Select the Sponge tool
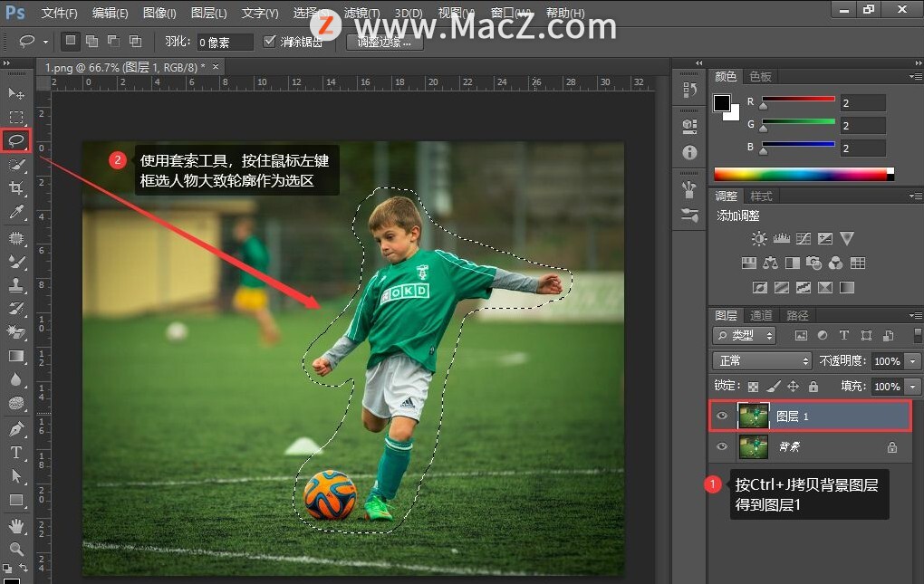The image size is (924, 584). [x=16, y=403]
